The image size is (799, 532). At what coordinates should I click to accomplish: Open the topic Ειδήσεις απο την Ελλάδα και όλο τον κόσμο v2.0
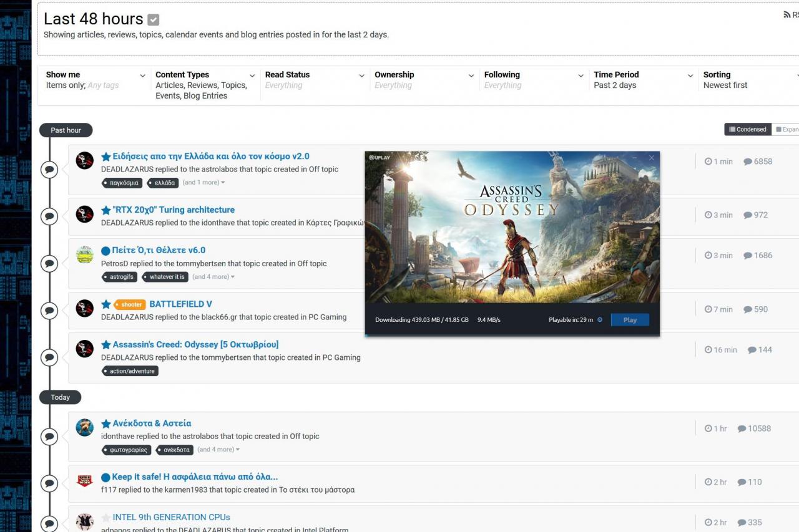coord(211,157)
